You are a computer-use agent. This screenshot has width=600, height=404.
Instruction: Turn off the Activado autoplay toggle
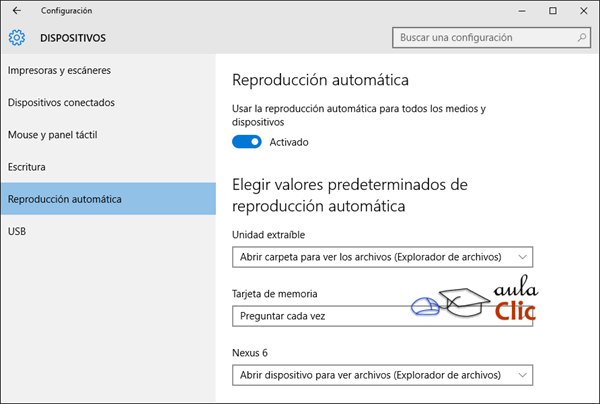pos(247,142)
